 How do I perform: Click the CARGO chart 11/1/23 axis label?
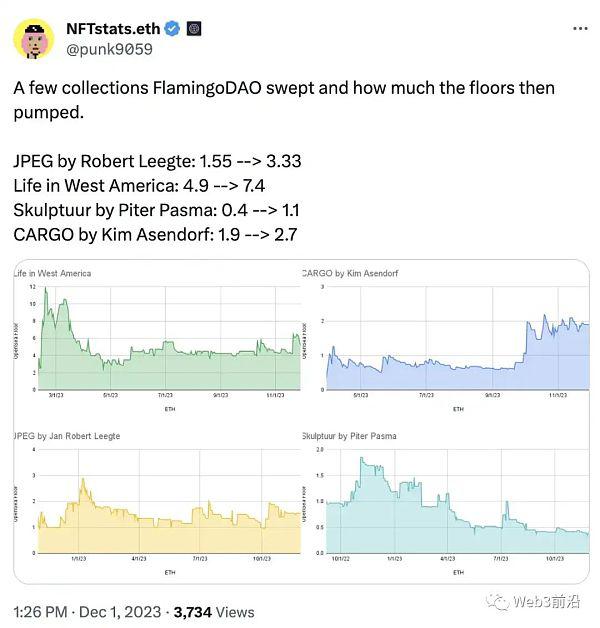558,395
